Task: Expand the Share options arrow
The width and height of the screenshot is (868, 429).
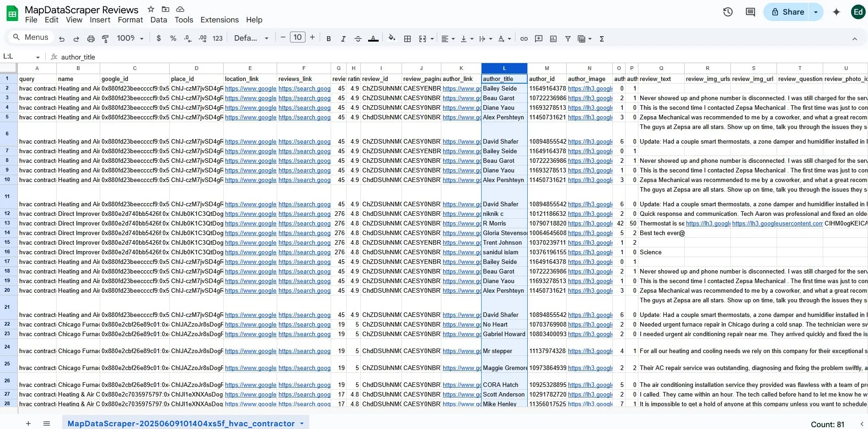Action: point(816,12)
